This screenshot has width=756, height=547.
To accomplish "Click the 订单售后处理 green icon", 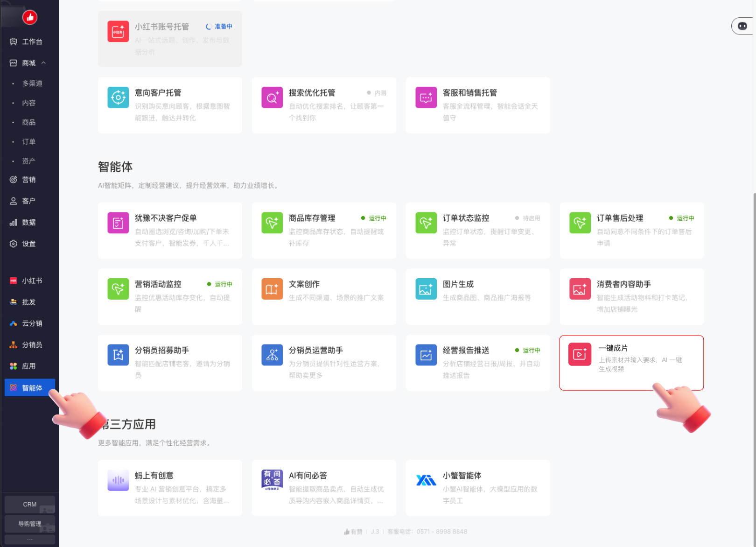I will click(x=580, y=223).
